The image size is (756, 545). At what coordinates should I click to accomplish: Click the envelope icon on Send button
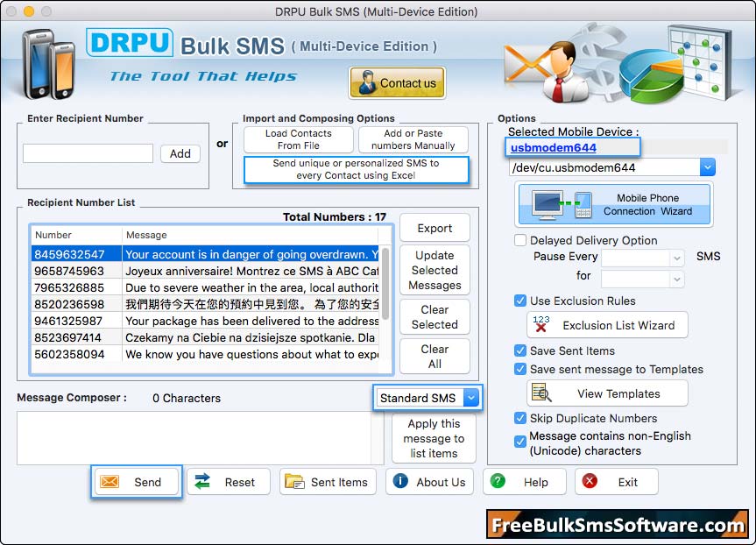[110, 481]
